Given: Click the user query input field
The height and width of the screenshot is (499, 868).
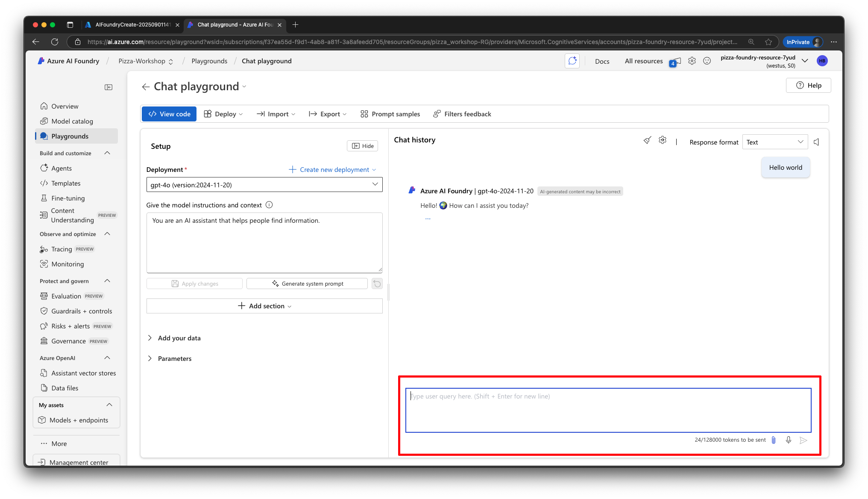Looking at the screenshot, I should click(x=608, y=410).
